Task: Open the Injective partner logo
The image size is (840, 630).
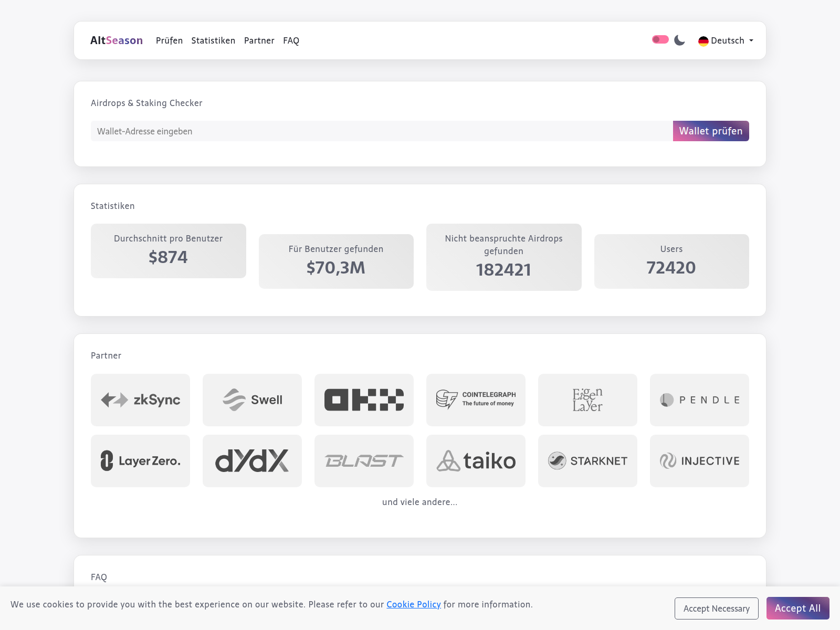Action: point(699,461)
